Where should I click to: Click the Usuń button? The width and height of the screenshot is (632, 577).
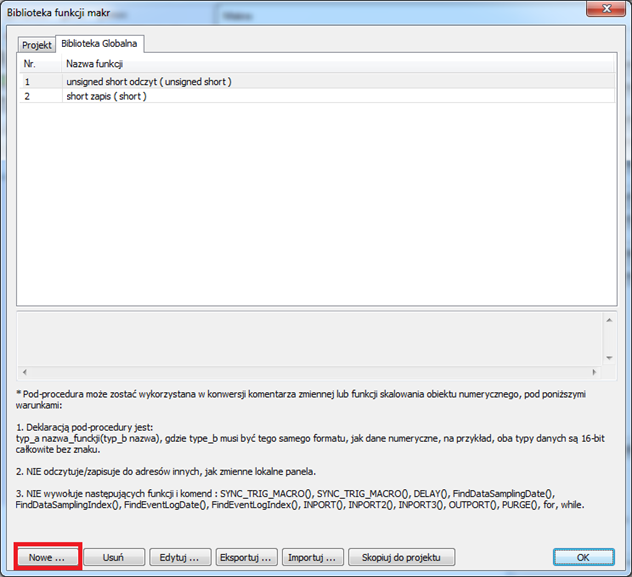click(114, 557)
